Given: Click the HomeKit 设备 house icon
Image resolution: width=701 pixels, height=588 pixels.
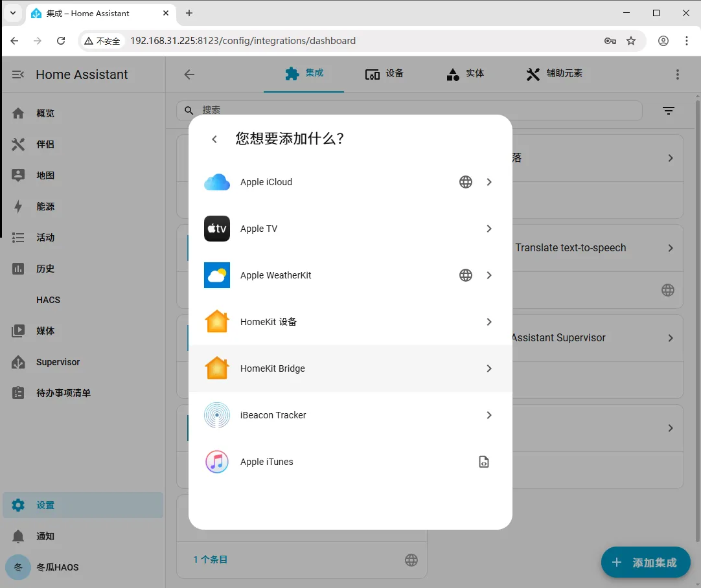Looking at the screenshot, I should 217,322.
